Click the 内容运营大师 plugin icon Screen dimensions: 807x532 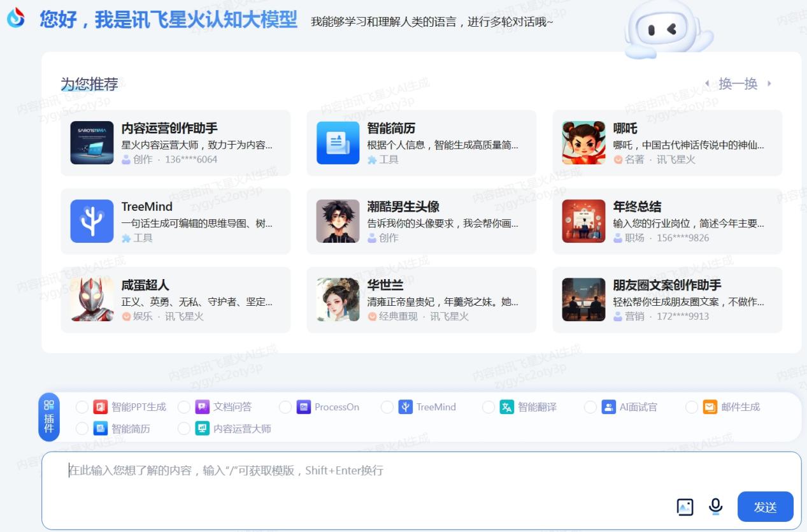click(x=202, y=429)
